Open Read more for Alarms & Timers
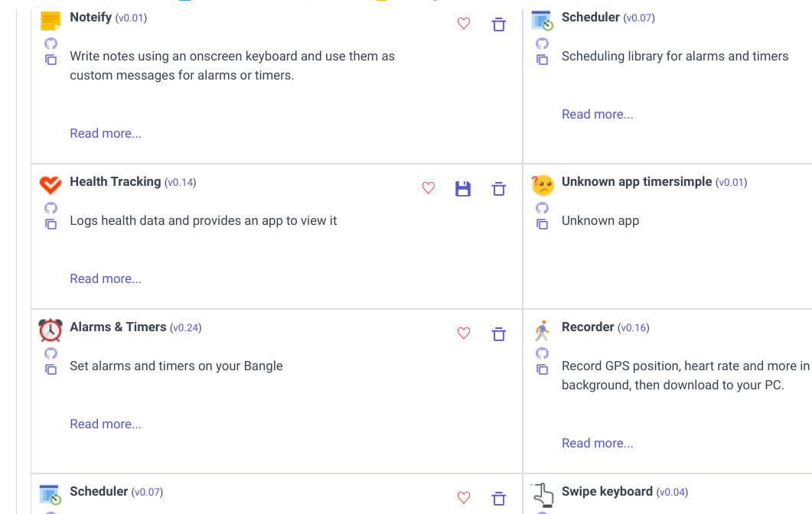Image resolution: width=812 pixels, height=514 pixels. click(x=106, y=425)
